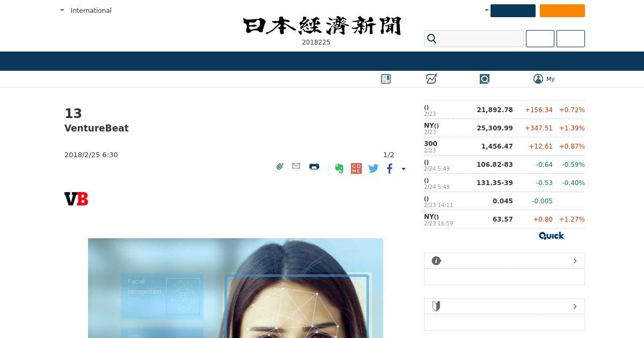Share the article on Facebook

click(x=390, y=168)
